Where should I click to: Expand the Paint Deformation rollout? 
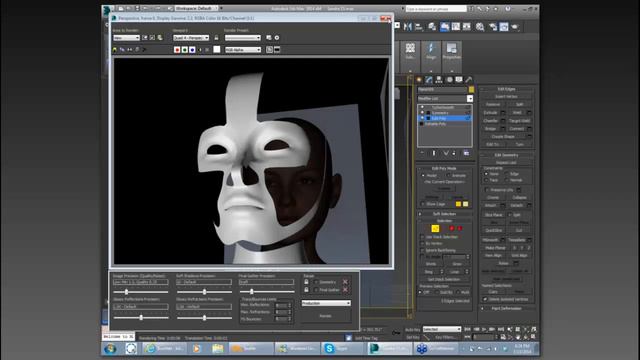506,309
